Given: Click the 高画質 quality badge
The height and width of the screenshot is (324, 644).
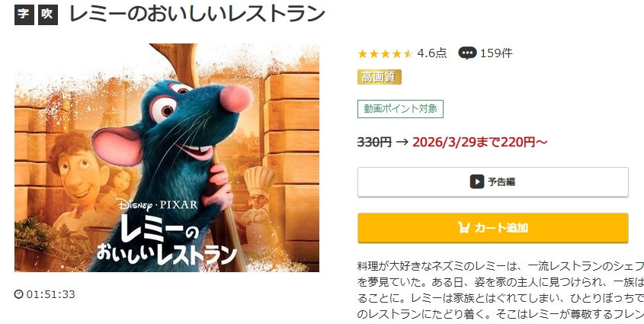Looking at the screenshot, I should coord(379,77).
